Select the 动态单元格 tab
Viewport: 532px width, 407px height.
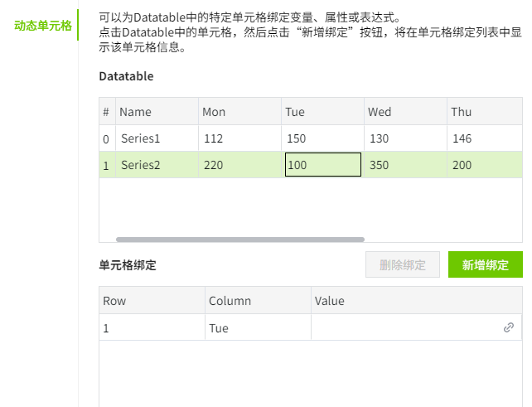[43, 26]
